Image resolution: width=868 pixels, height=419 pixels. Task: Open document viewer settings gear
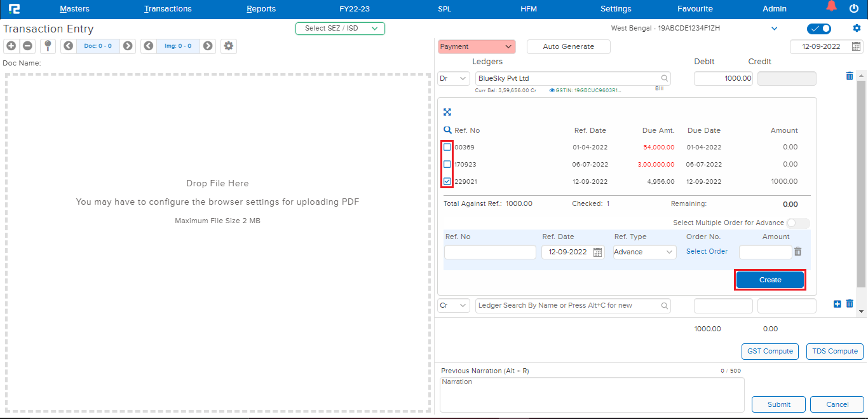229,46
